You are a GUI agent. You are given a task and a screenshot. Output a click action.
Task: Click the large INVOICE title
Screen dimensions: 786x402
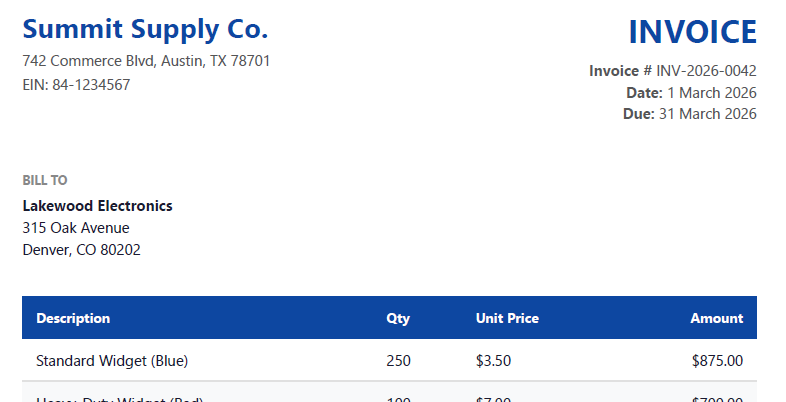pos(692,32)
